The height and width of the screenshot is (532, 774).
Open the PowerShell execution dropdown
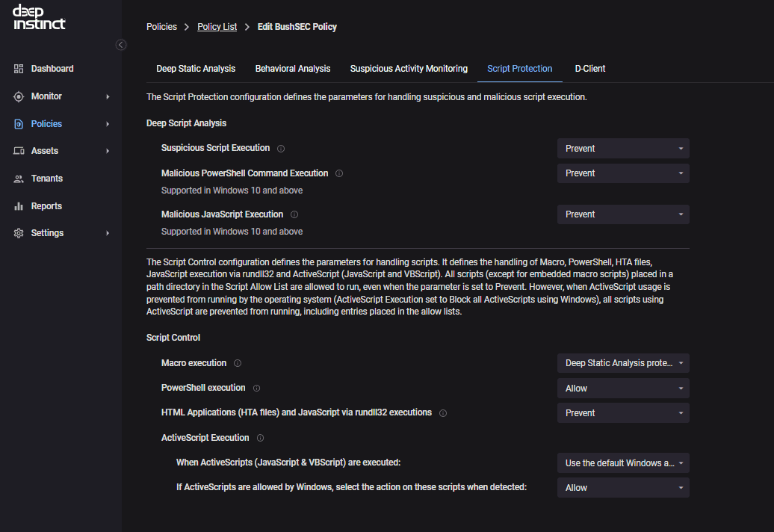point(623,389)
